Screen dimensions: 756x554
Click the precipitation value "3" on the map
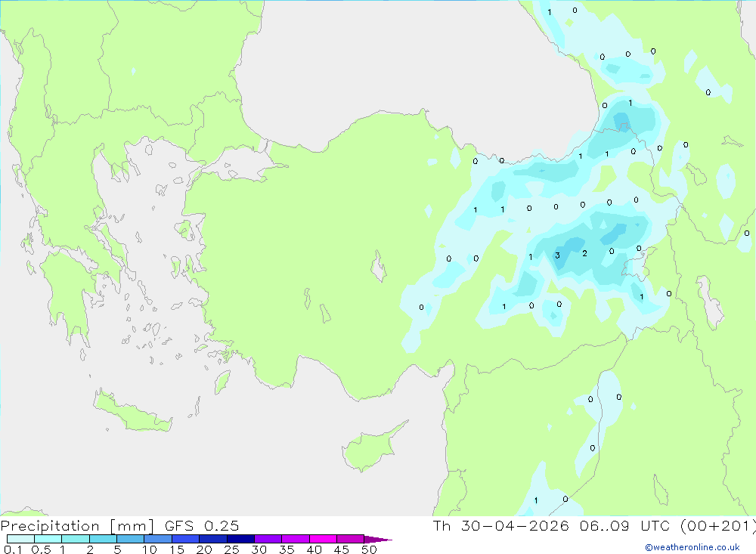coord(557,255)
